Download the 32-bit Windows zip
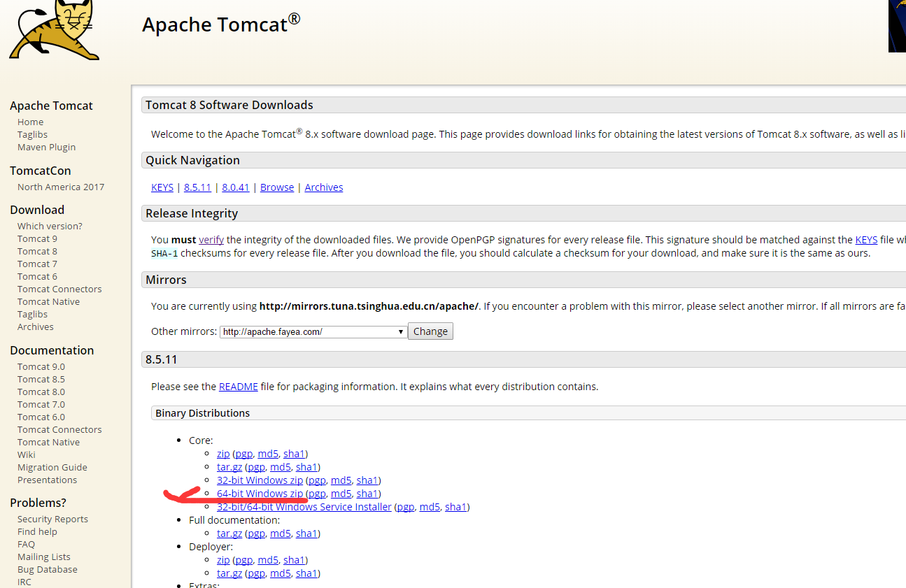Image resolution: width=906 pixels, height=588 pixels. coord(260,480)
